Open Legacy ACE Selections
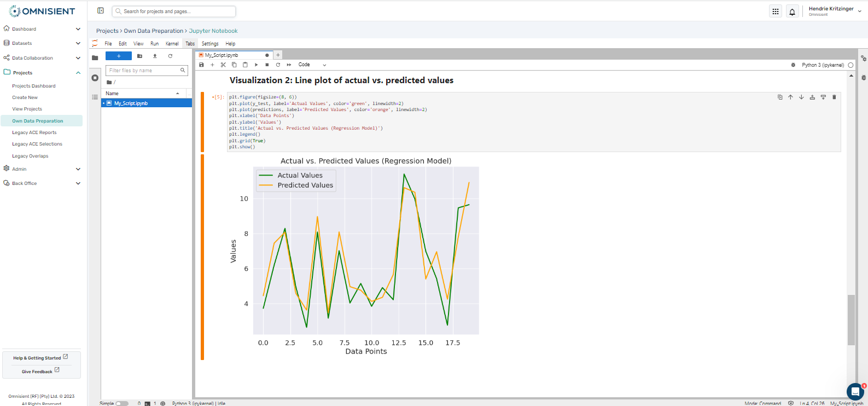868x406 pixels. click(x=37, y=144)
